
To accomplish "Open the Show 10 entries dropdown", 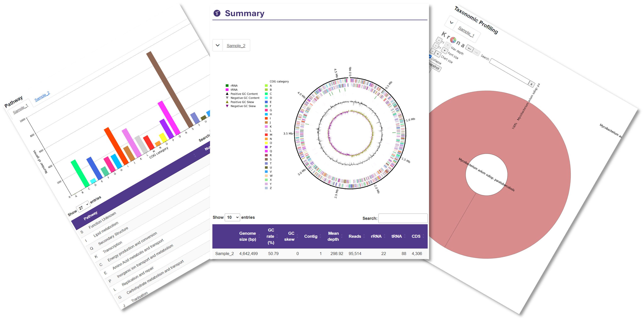I will click(232, 217).
